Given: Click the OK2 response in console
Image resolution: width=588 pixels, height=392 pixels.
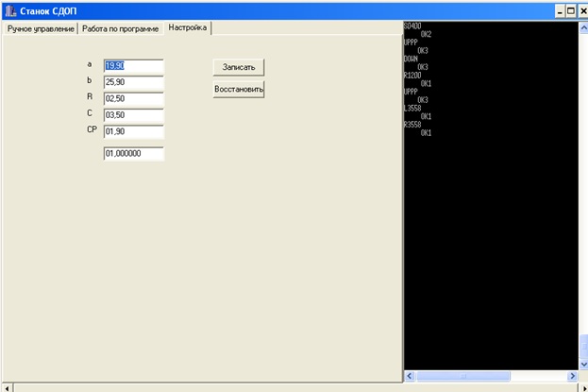Looking at the screenshot, I should click(426, 34).
